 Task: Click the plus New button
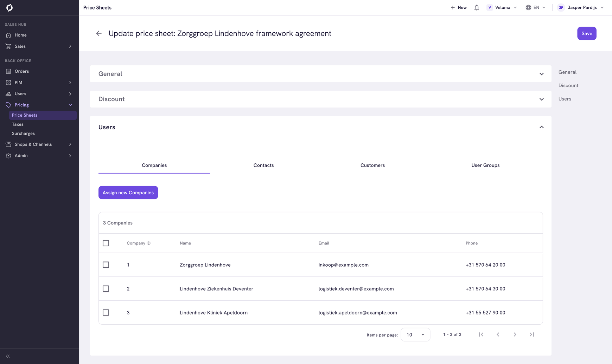(459, 7)
